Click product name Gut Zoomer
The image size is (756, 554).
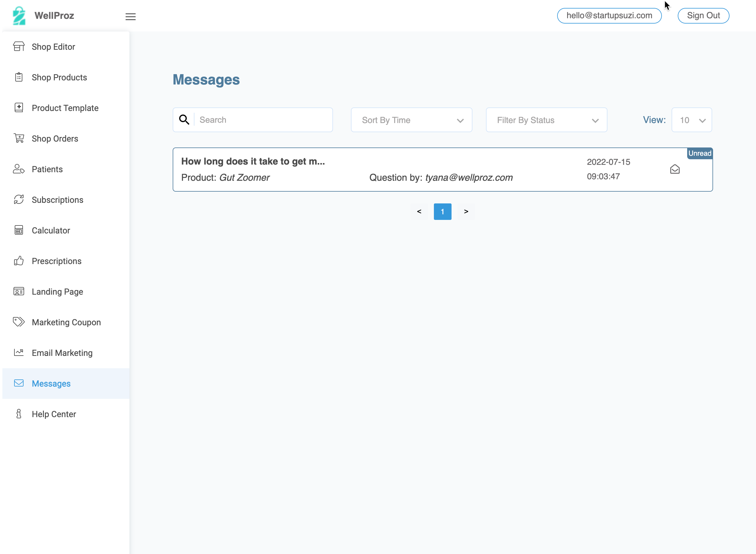pyautogui.click(x=244, y=178)
